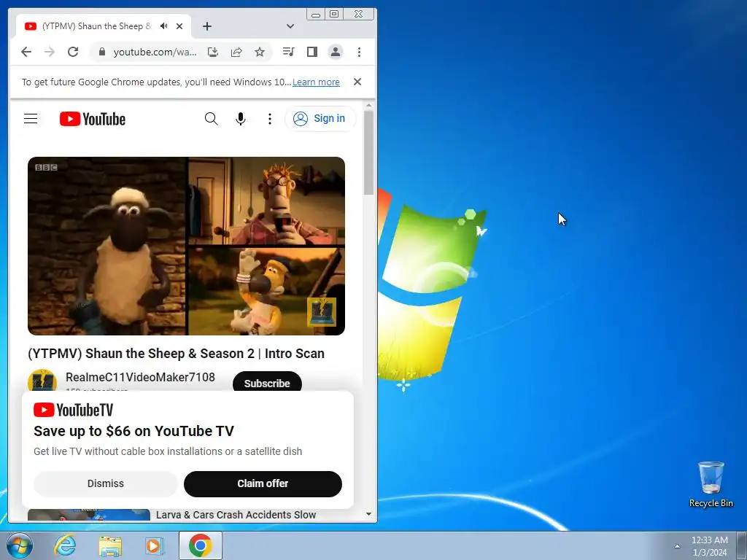Image resolution: width=747 pixels, height=560 pixels.
Task: Click the video title text
Action: pyautogui.click(x=176, y=354)
